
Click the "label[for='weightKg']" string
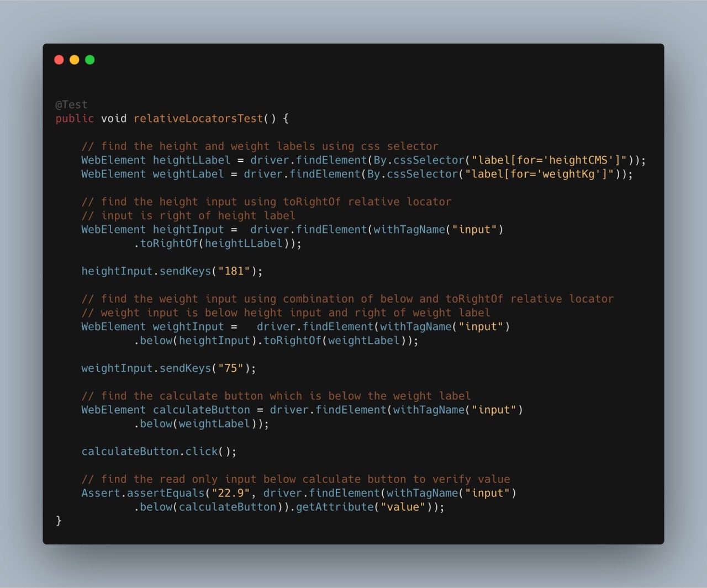[539, 174]
